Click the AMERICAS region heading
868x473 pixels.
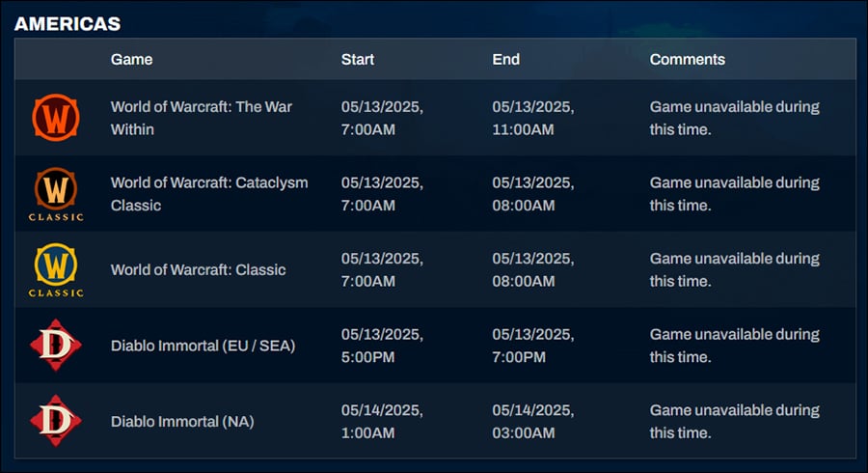click(x=68, y=24)
